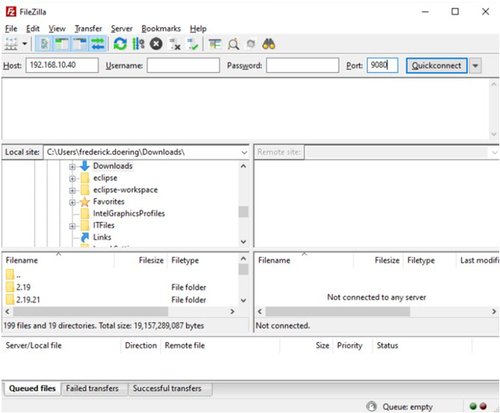
Task: Expand the eclipse tree node
Action: 72,178
